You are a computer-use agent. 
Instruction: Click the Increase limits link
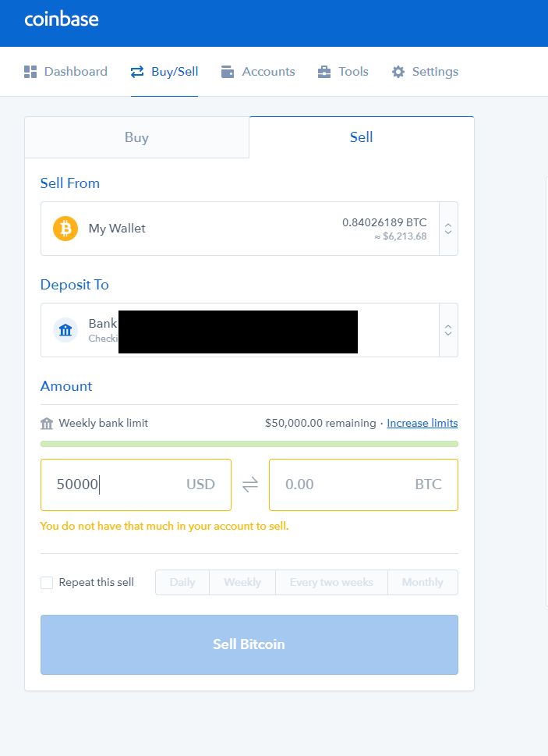point(422,423)
